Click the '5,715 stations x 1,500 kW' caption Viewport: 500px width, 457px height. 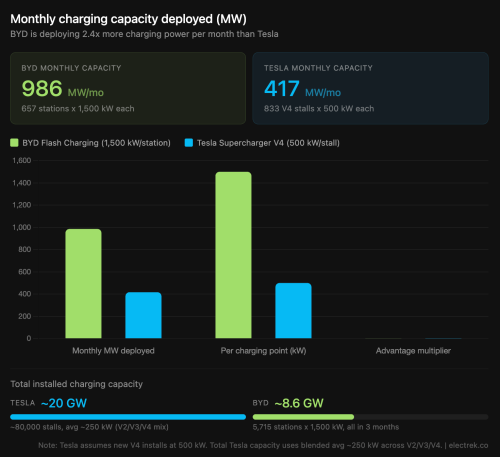coord(326,427)
